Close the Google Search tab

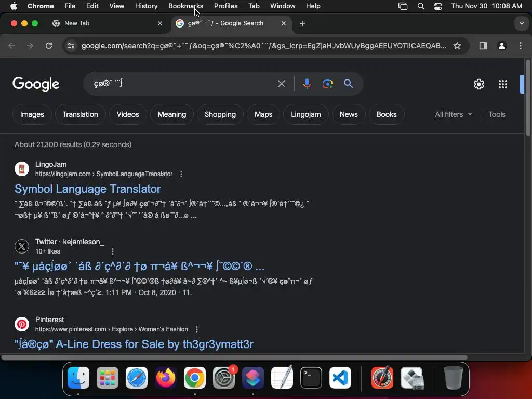(284, 23)
